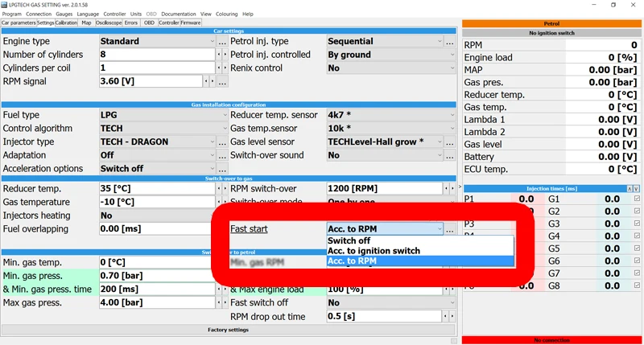The height and width of the screenshot is (345, 644).
Task: Toggle the G2 injector checkbox
Action: coord(637,211)
